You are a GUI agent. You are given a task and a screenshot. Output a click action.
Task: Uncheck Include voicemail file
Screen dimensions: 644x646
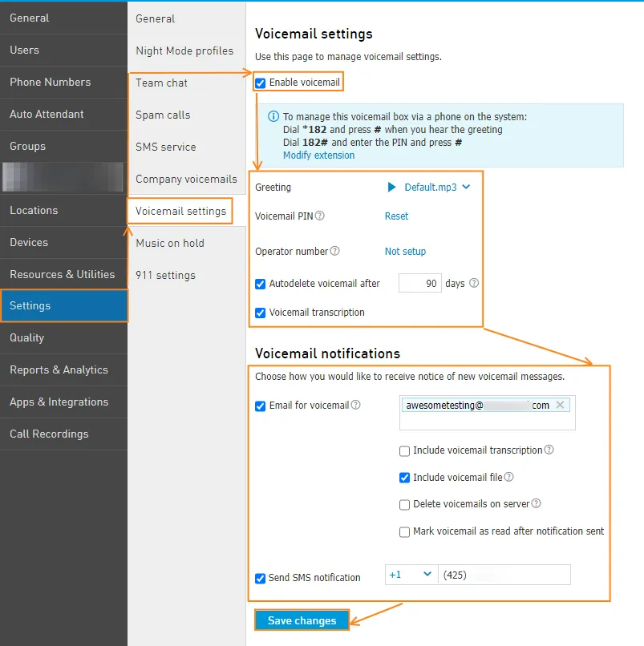pyautogui.click(x=404, y=478)
